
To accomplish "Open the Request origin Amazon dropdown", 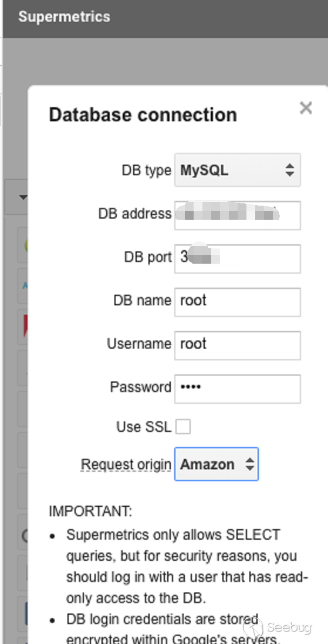I will [216, 464].
